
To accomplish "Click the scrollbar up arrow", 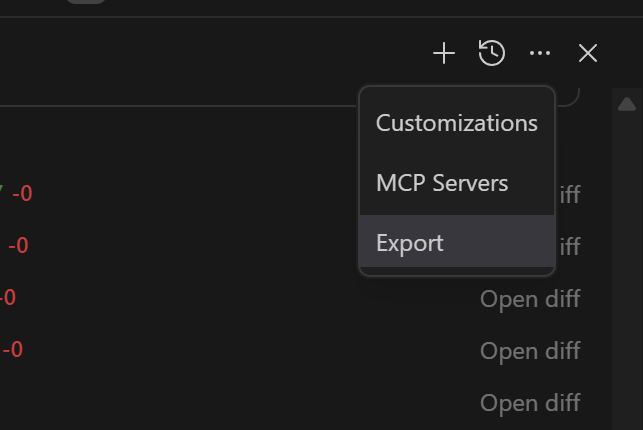I will pyautogui.click(x=627, y=104).
